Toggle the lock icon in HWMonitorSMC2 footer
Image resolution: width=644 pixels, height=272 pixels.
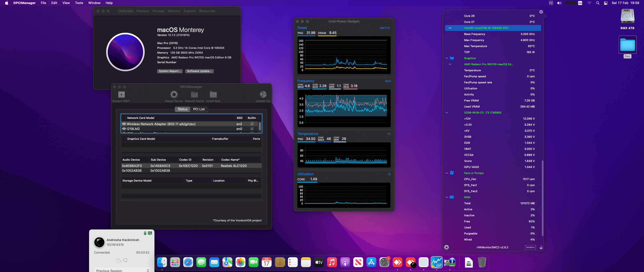point(541,247)
